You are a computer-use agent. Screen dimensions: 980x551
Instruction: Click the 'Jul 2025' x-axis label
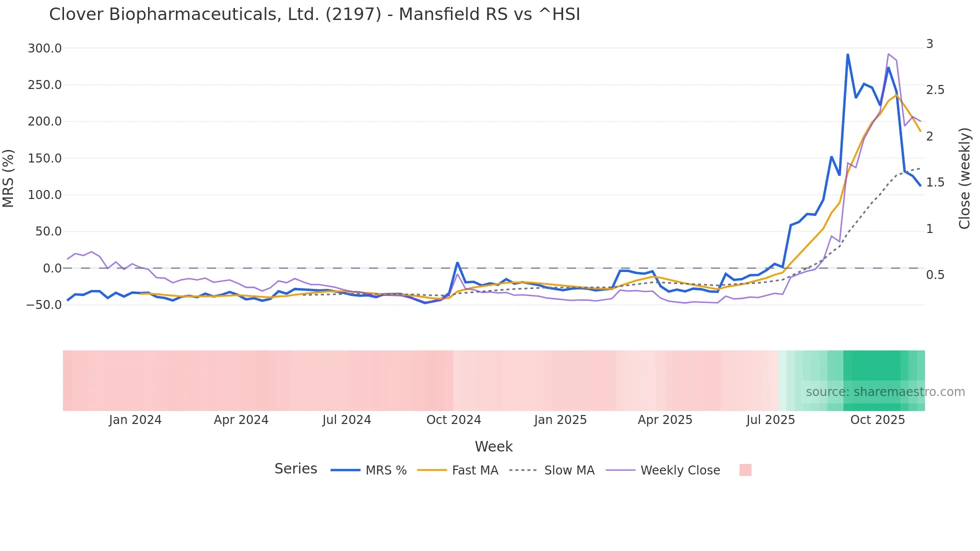click(770, 420)
